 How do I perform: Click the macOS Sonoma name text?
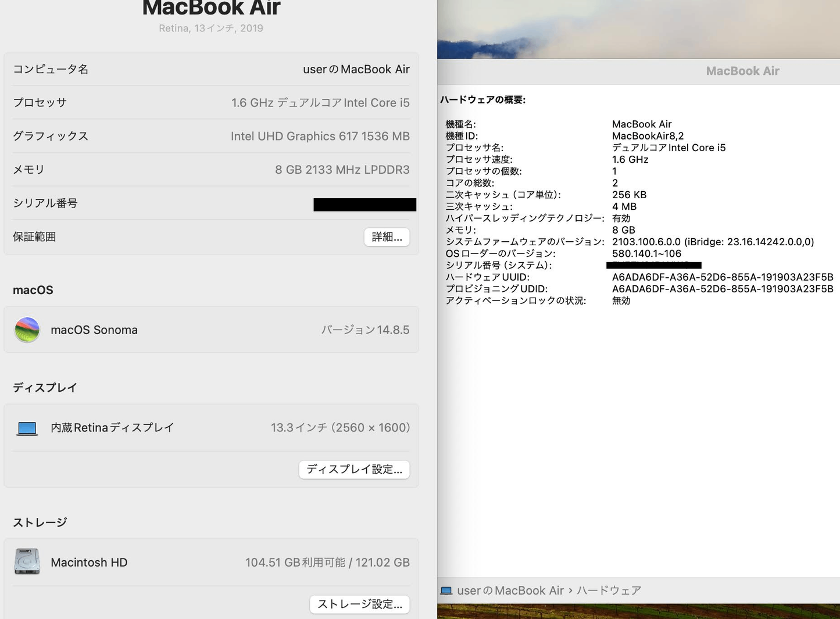[x=94, y=330]
